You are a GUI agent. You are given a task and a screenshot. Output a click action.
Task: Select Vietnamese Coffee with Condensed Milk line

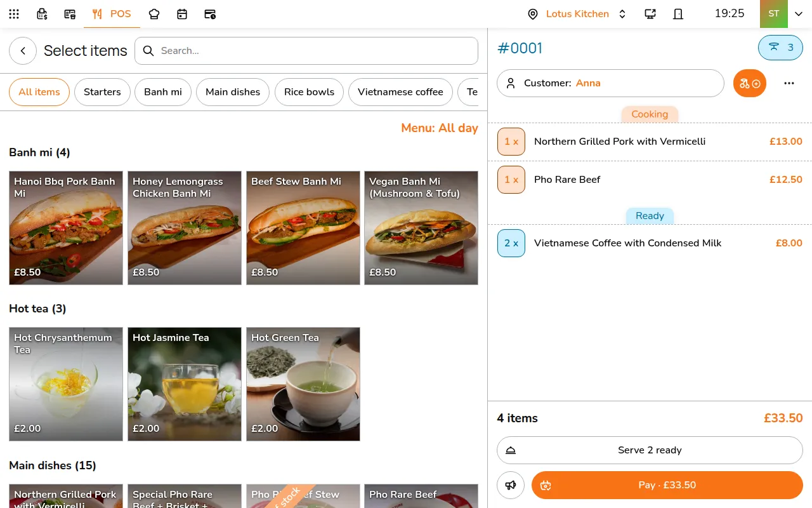pyautogui.click(x=650, y=243)
